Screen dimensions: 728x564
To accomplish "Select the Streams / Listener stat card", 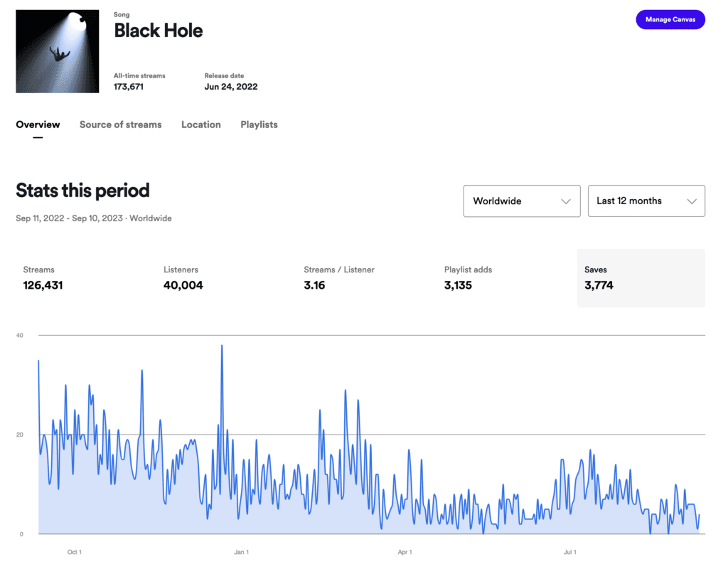I will (x=360, y=278).
